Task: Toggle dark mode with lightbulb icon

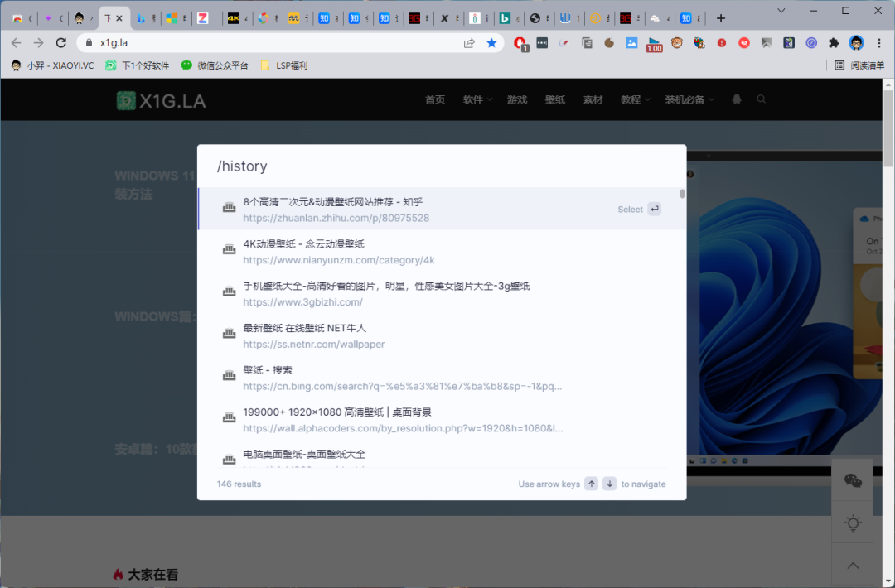Action: [x=852, y=523]
